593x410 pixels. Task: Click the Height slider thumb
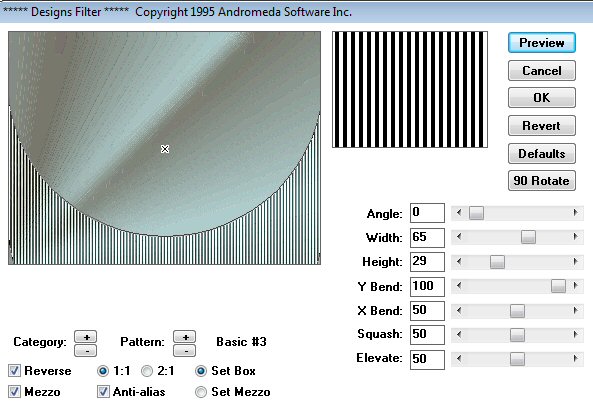click(497, 262)
